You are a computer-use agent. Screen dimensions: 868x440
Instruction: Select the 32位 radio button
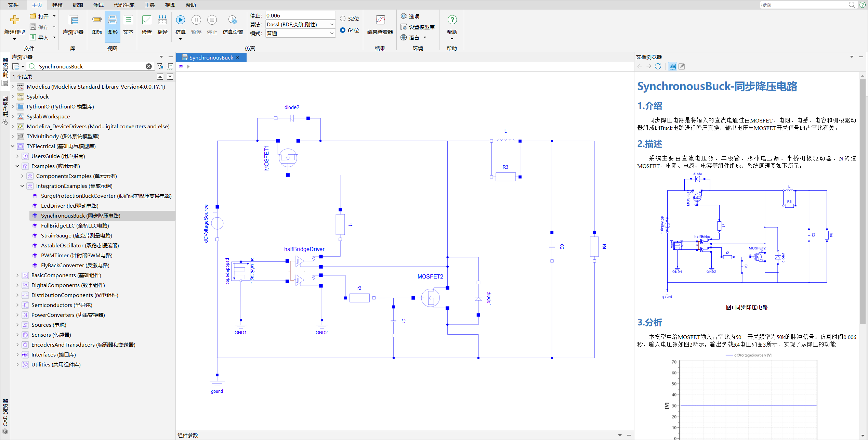[343, 18]
